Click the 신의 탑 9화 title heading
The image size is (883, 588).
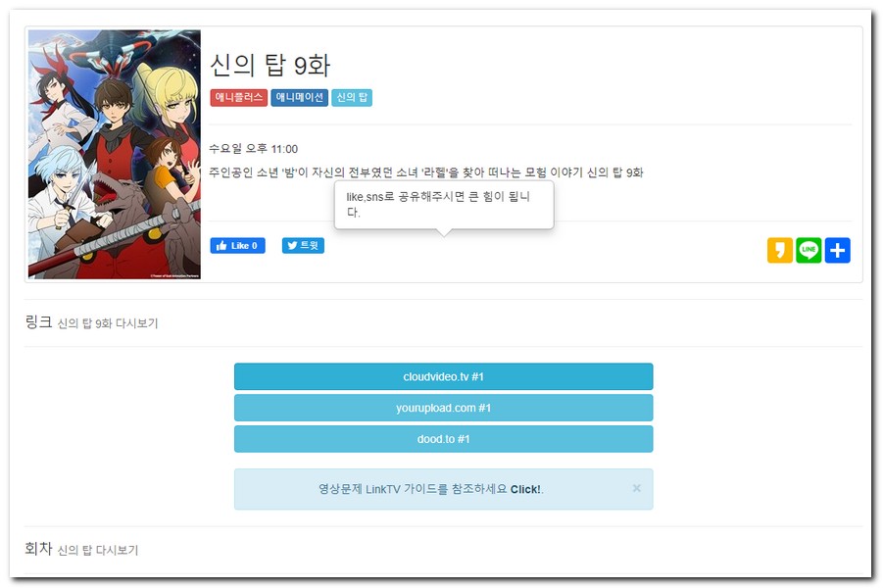(270, 66)
